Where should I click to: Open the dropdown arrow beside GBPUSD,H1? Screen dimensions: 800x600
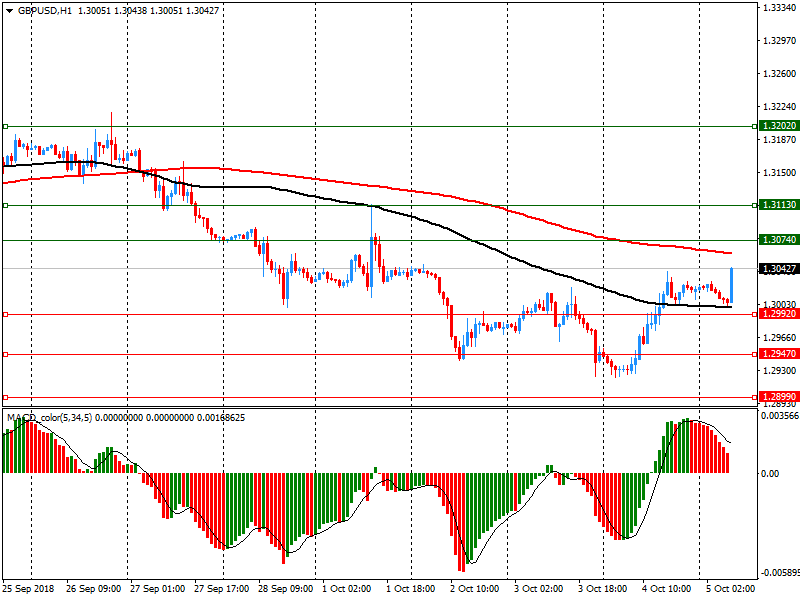coord(9,10)
